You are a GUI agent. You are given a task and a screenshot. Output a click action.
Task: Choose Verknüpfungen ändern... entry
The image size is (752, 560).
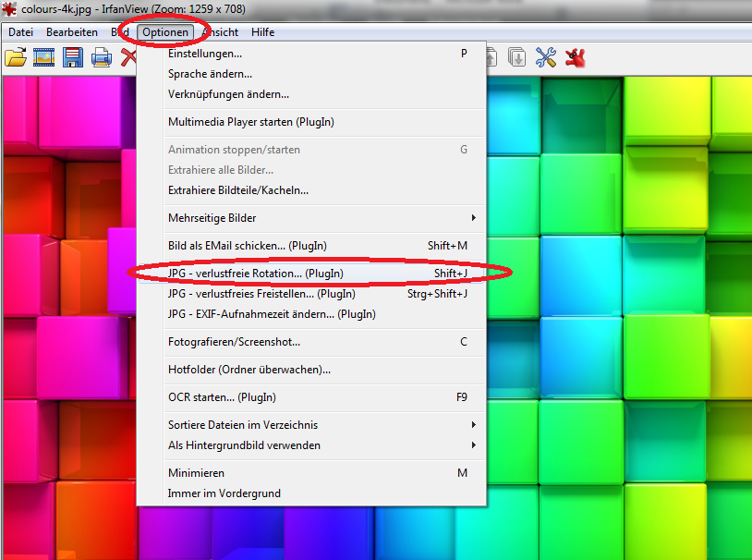[x=311, y=94]
